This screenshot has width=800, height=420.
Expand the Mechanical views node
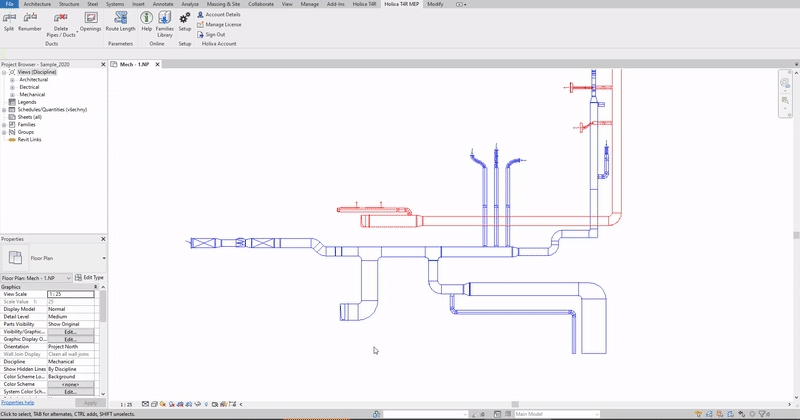(x=13, y=95)
